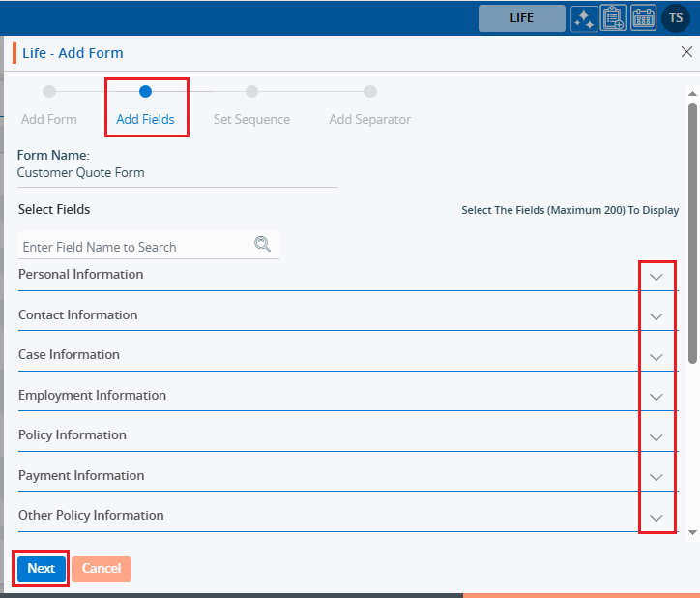The width and height of the screenshot is (700, 598).
Task: Expand the Contact Information section
Action: pos(656,316)
